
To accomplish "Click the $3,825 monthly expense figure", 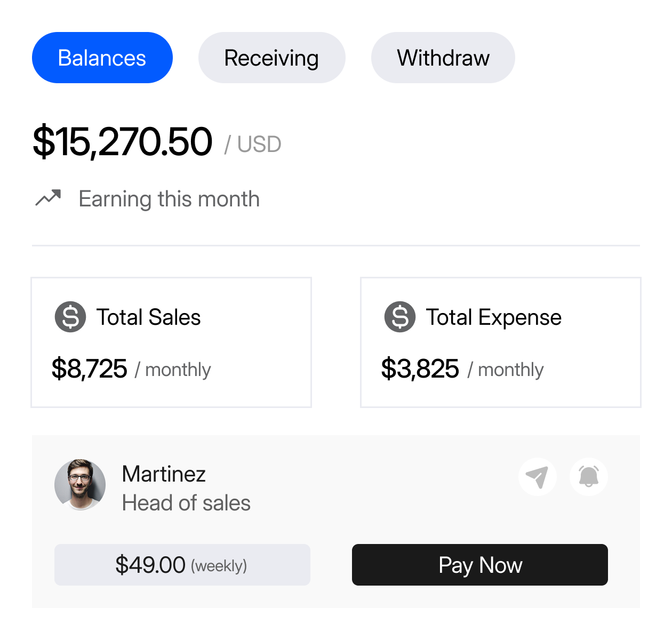I will coord(420,369).
